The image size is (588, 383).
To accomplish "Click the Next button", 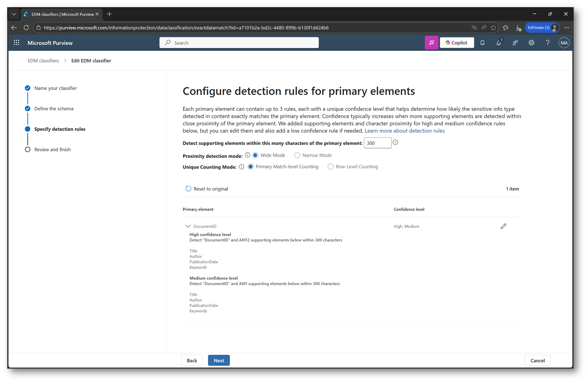I will (x=219, y=361).
